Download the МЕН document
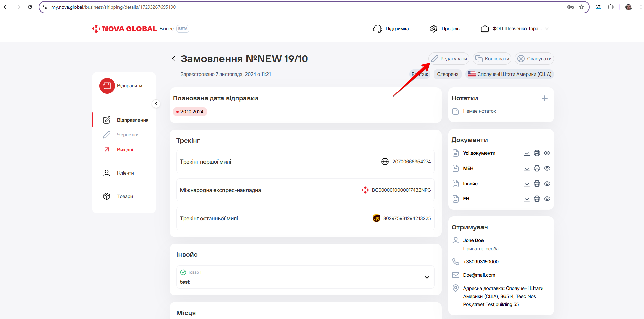644x319 pixels. point(527,168)
